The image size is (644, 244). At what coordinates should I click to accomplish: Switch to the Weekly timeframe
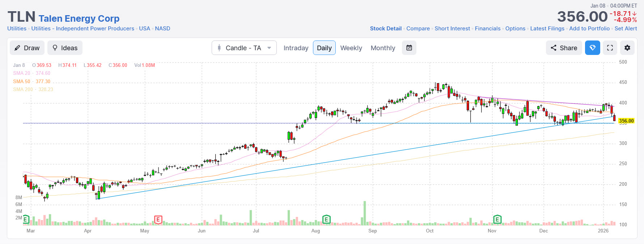(351, 48)
